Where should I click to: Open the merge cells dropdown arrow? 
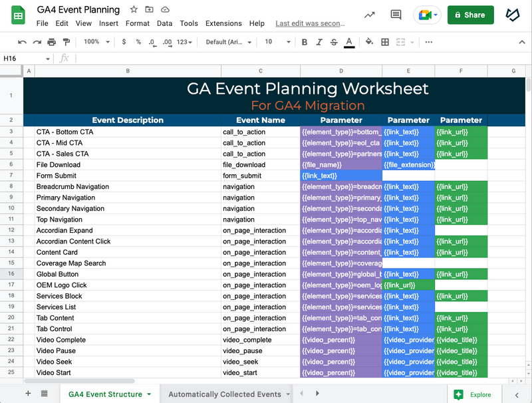412,43
